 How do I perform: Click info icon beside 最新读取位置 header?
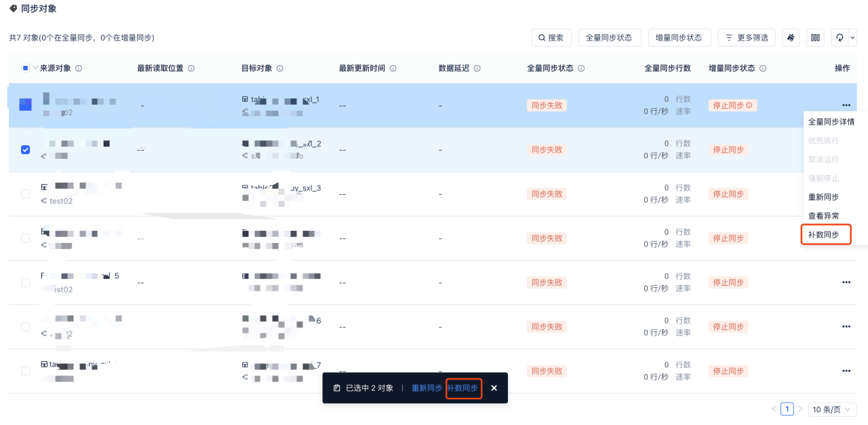tap(191, 69)
